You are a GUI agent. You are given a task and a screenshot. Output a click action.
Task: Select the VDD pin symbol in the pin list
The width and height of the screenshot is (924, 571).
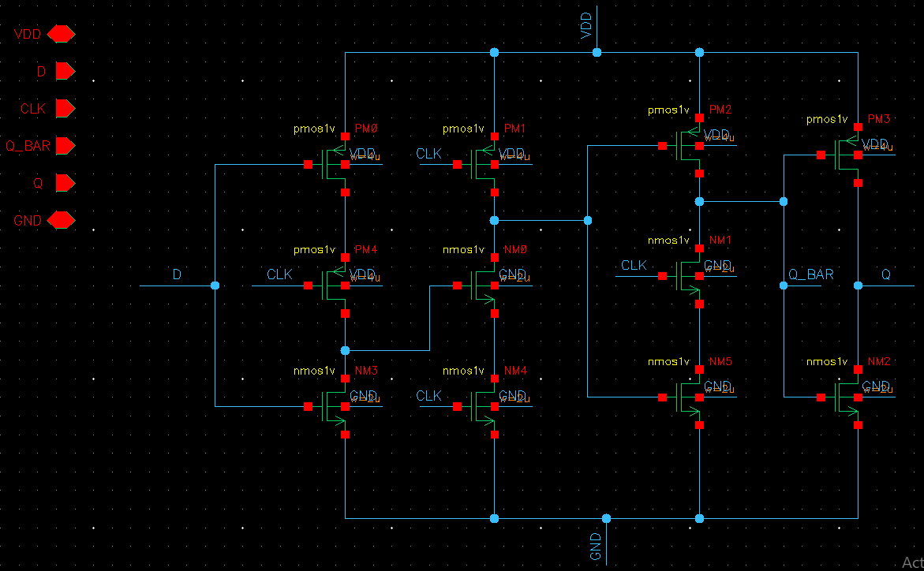point(62,34)
